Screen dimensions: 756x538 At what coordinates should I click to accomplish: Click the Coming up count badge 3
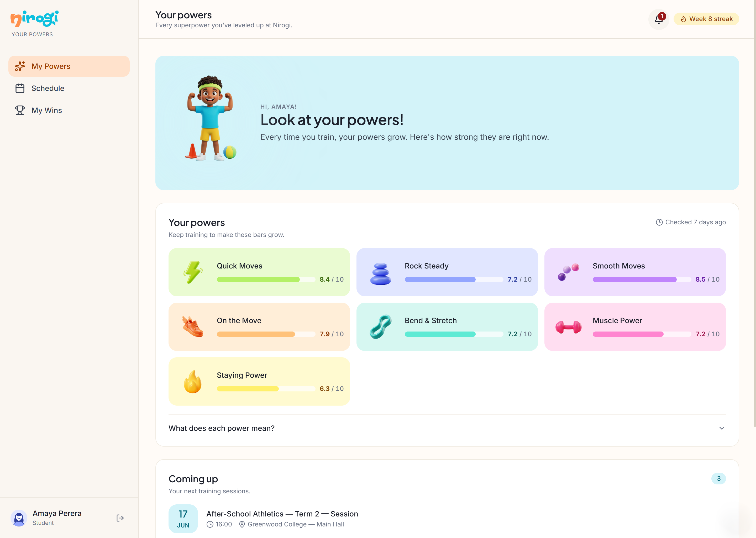point(718,479)
